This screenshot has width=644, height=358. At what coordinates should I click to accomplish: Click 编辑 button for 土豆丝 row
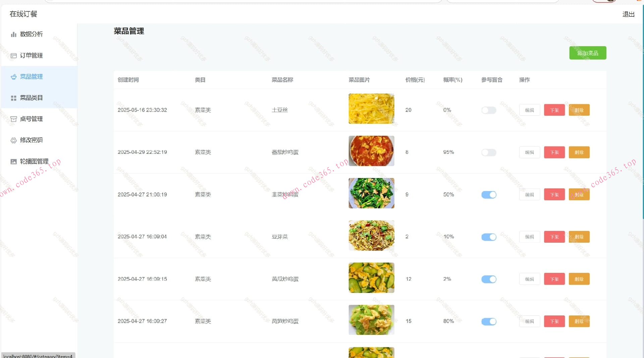pos(529,110)
